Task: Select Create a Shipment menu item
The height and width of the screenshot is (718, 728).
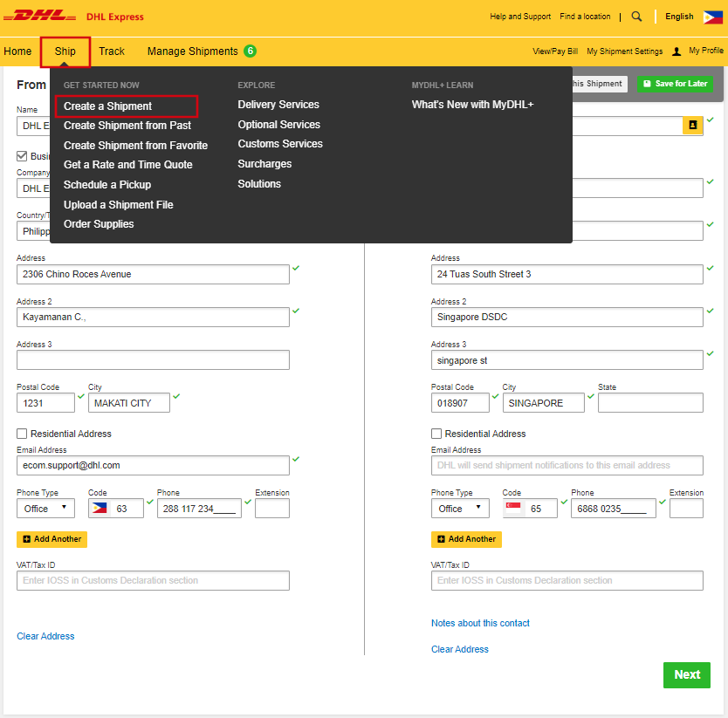Action: (107, 106)
